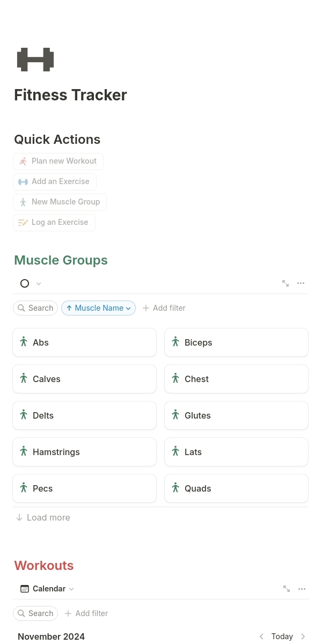Screen dimensions: 322x644
Task: Click the calendar icon beside the Calendar view label
Action: [x=25, y=588]
